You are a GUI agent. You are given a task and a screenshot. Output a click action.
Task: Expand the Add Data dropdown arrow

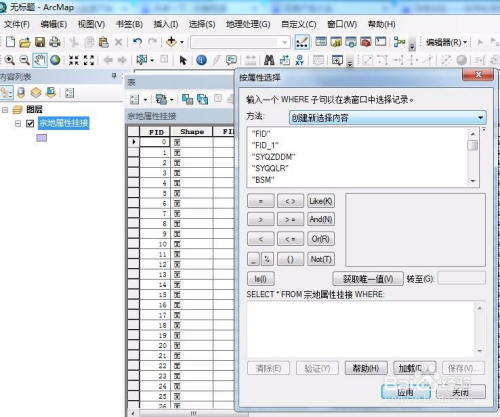182,42
